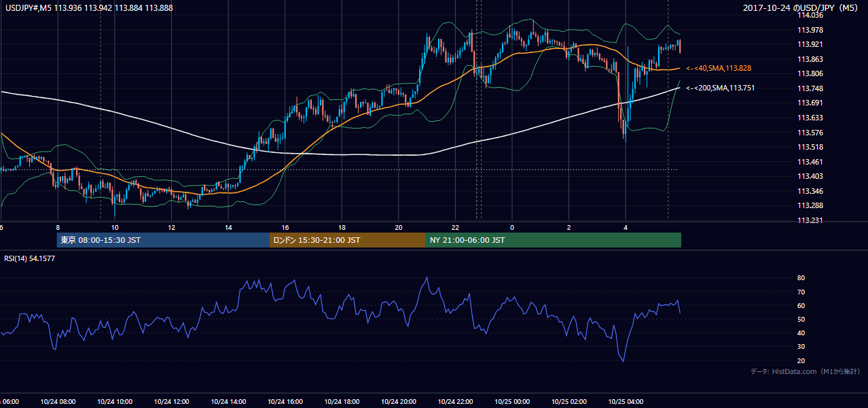The height and width of the screenshot is (408, 868).
Task: Click the データ: HistData.com source credit
Action: pyautogui.click(x=806, y=372)
